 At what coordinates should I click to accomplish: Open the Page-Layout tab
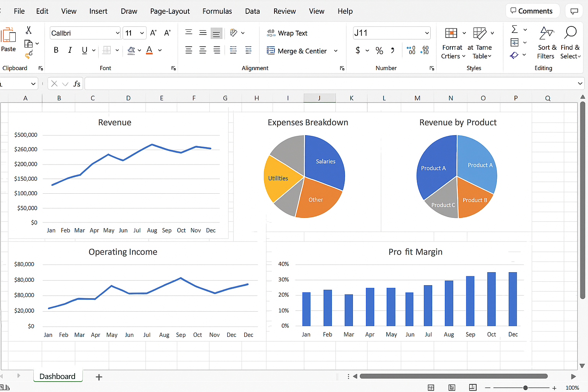click(x=170, y=11)
